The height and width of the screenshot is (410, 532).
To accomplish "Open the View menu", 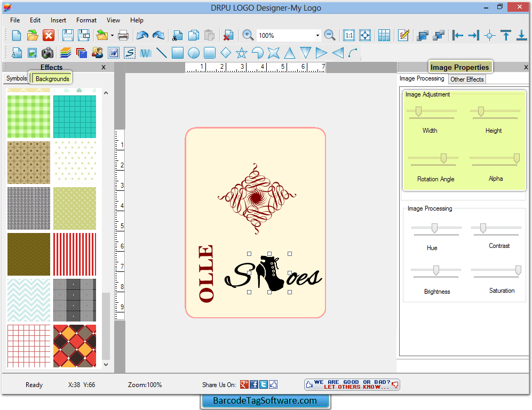I will 113,20.
